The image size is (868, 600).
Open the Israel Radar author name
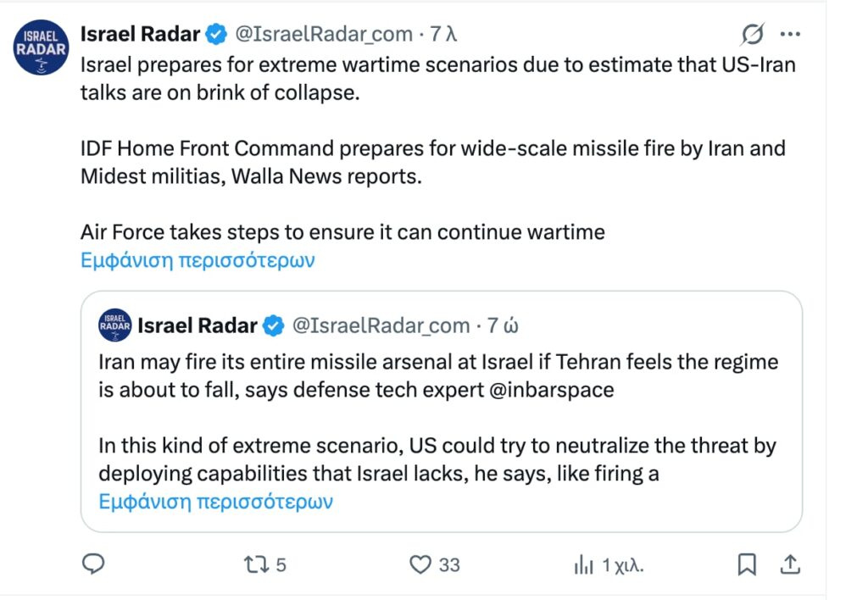140,34
